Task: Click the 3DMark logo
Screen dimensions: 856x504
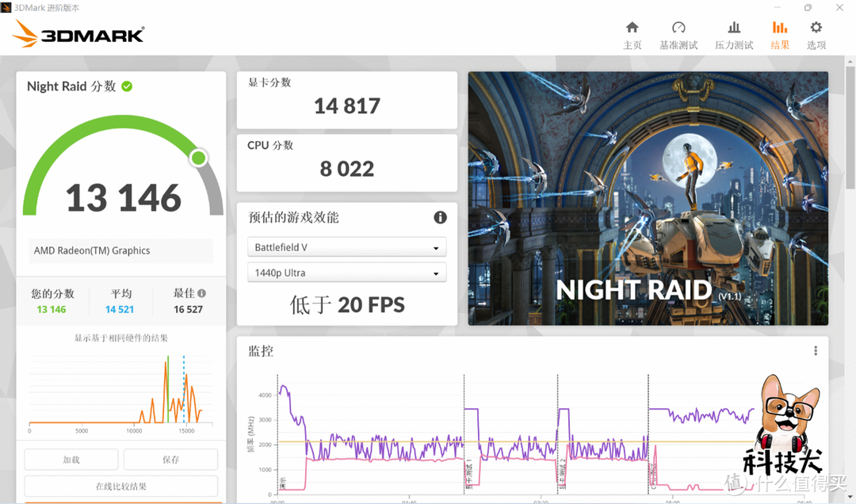Action: (x=78, y=34)
